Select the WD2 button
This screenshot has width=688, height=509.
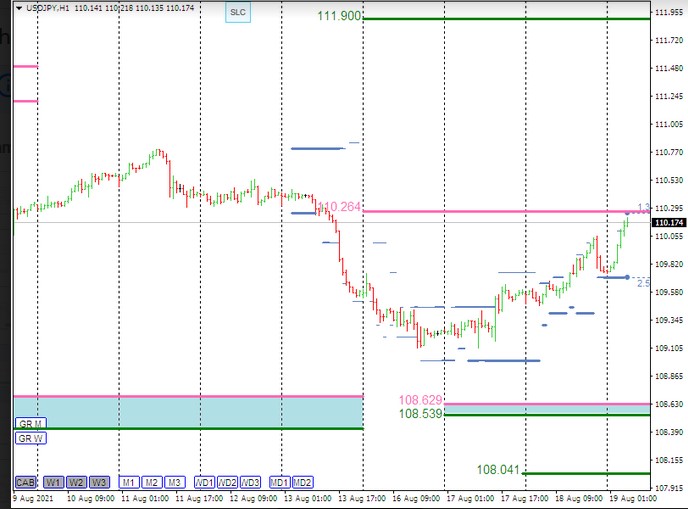[228, 482]
